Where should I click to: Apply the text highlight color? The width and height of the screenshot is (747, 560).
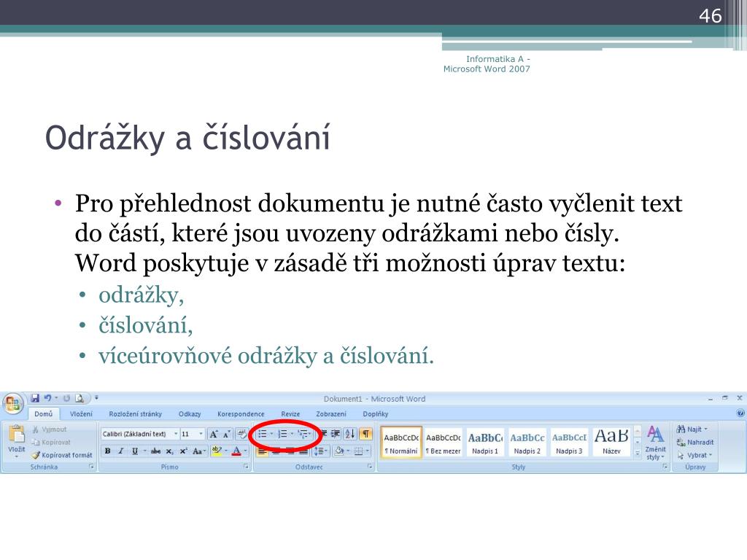(x=217, y=451)
